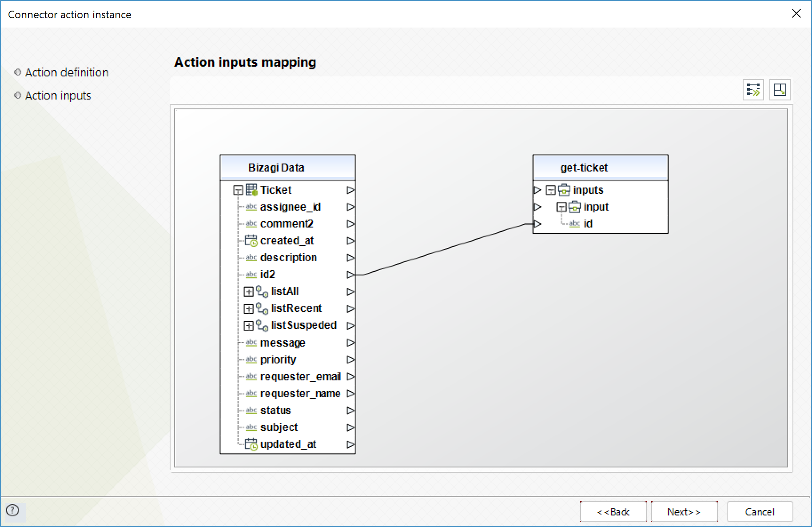The image size is (812, 527).
Task: Collapse the inputs node in get-ticket
Action: point(551,190)
